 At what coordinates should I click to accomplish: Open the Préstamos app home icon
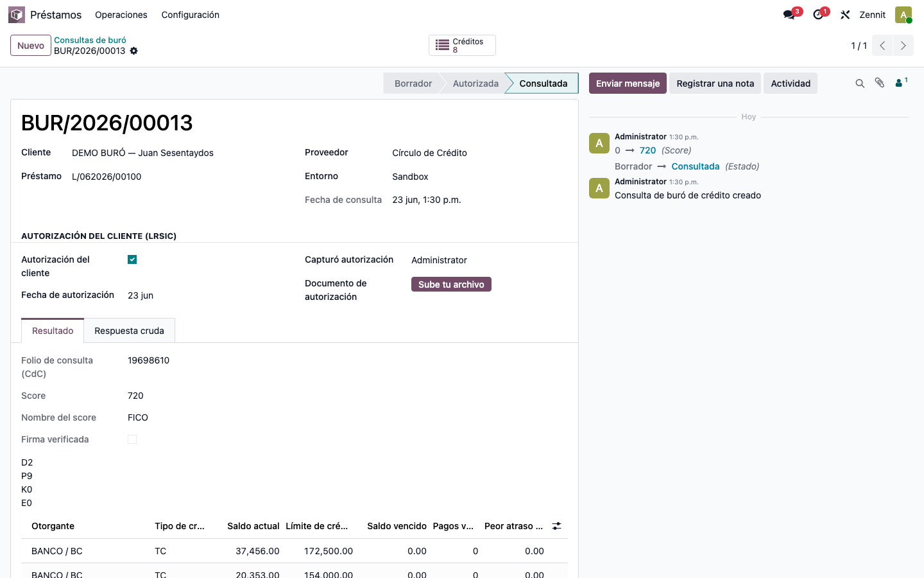tap(17, 15)
